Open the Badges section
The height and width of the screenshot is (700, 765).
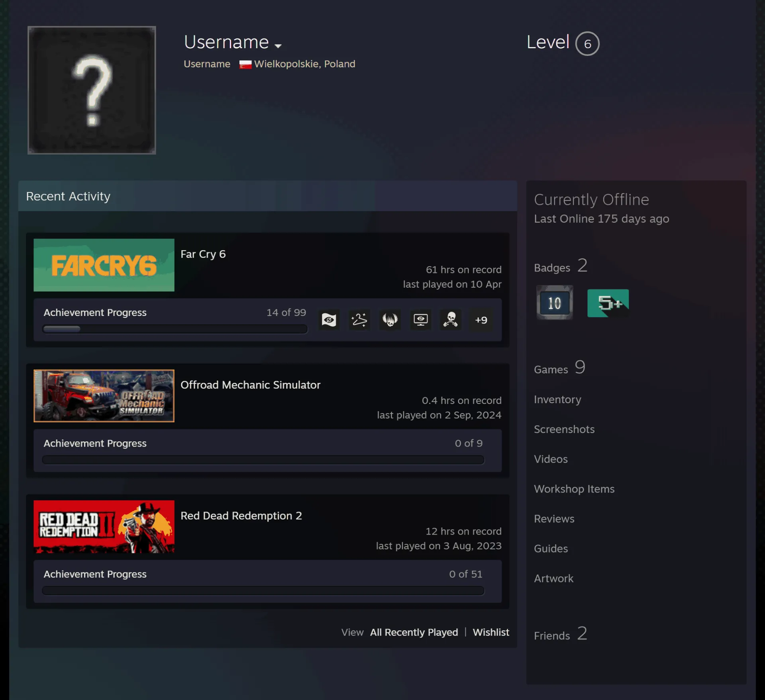tap(561, 266)
